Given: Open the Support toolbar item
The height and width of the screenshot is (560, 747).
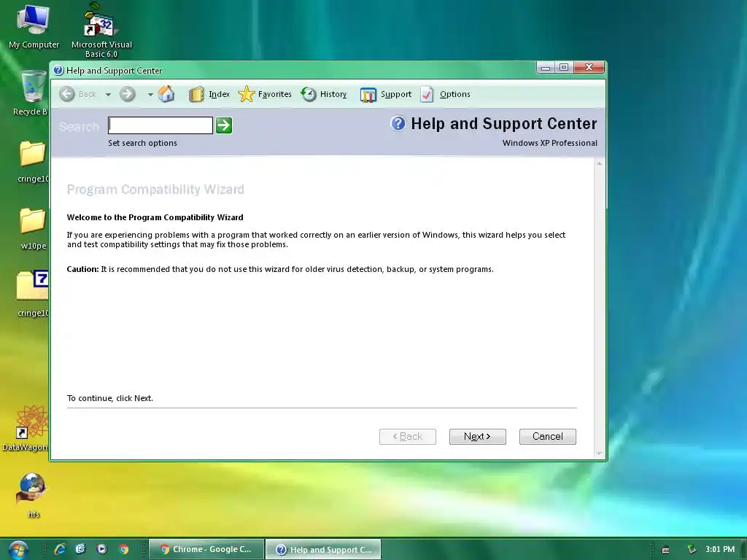Looking at the screenshot, I should point(386,94).
